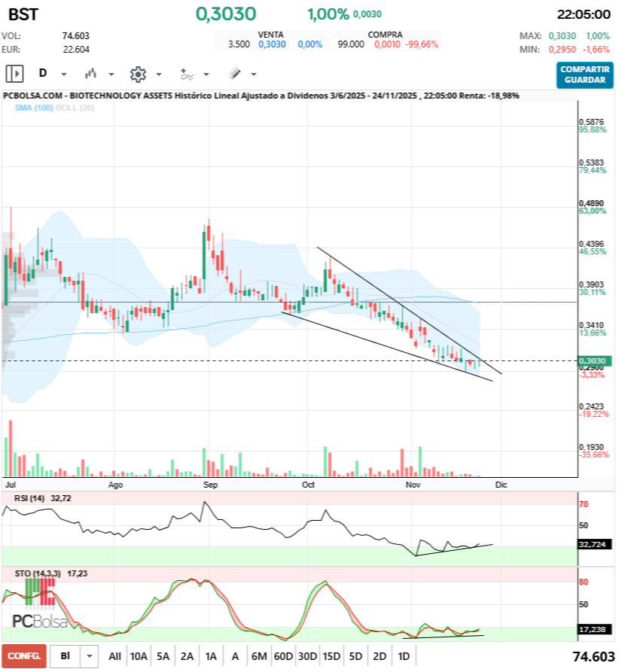
Task: Expand the chart type dropdown arrow
Action: point(111,74)
